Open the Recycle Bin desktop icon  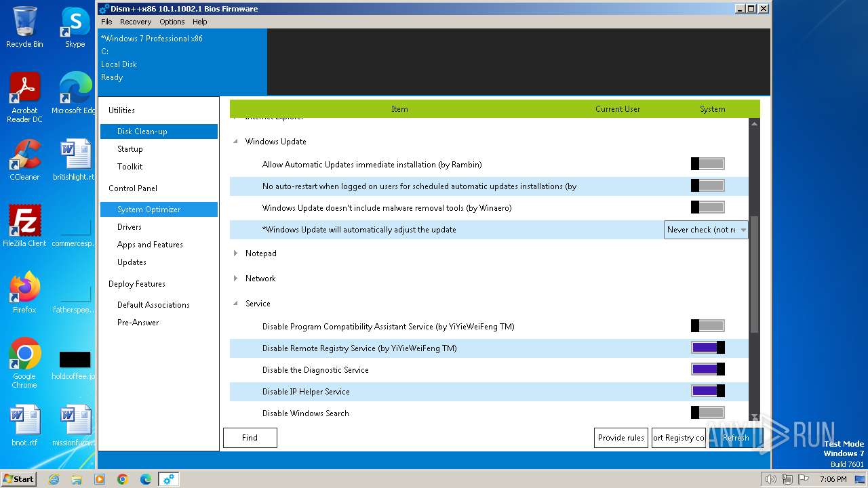click(24, 27)
